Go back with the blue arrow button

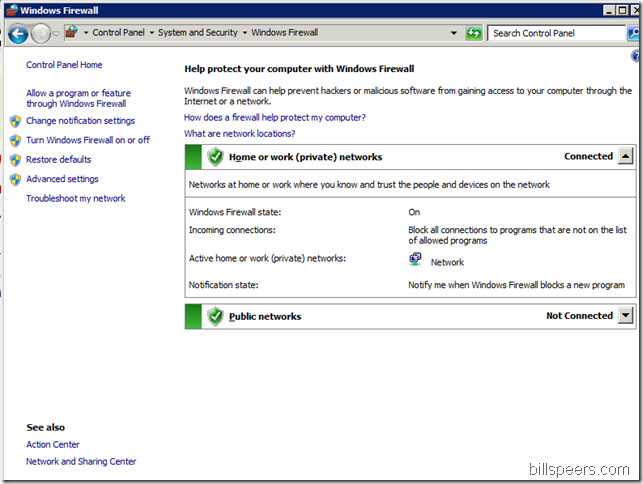tap(18, 33)
